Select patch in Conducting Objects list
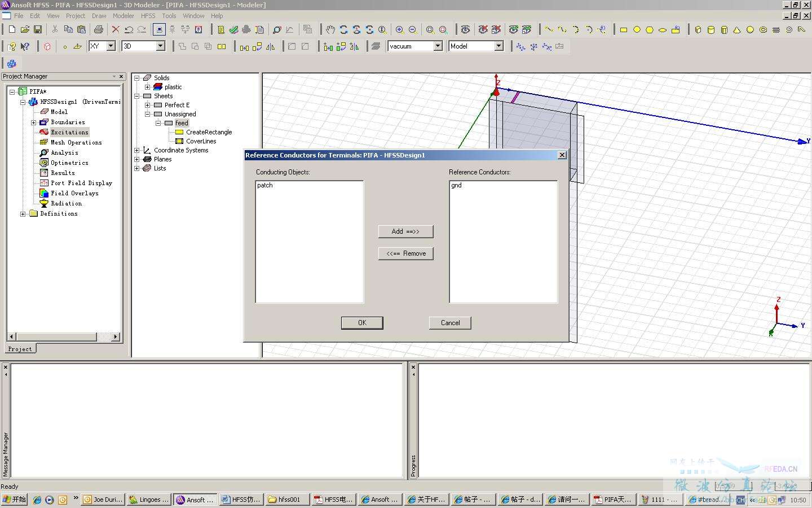This screenshot has height=508, width=812. 265,185
